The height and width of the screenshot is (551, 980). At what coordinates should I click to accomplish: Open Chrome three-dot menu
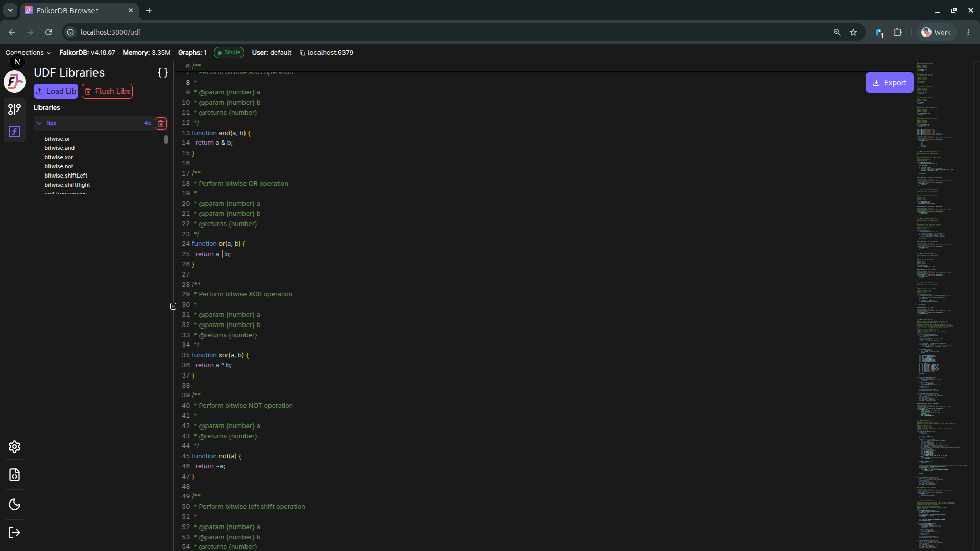(968, 32)
